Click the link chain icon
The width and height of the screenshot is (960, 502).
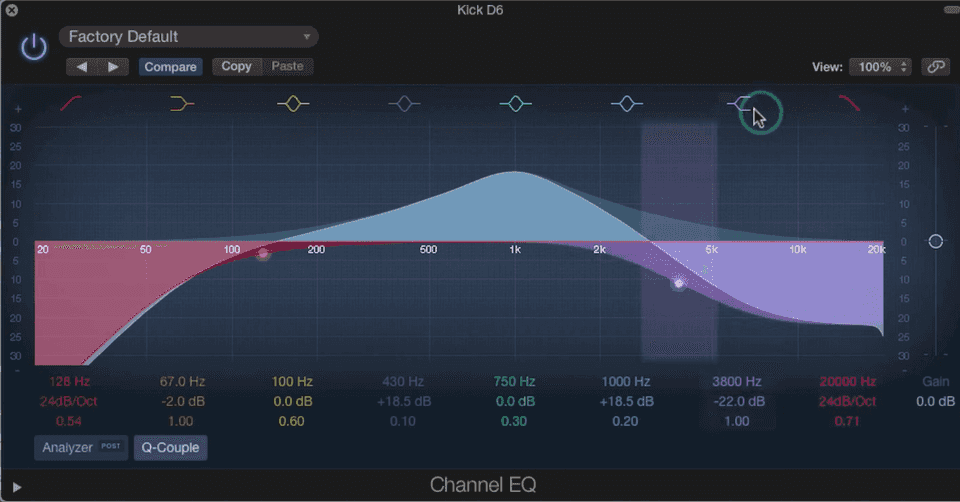pos(935,67)
